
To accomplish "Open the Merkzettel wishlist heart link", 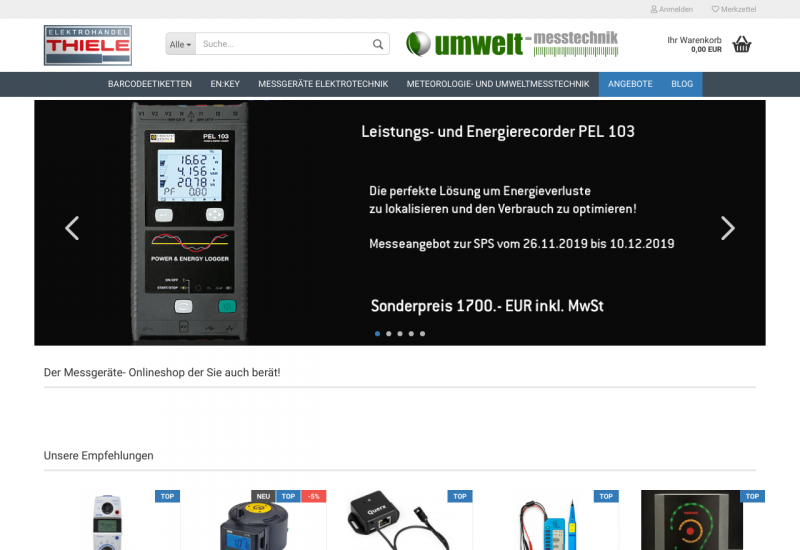I will 733,9.
